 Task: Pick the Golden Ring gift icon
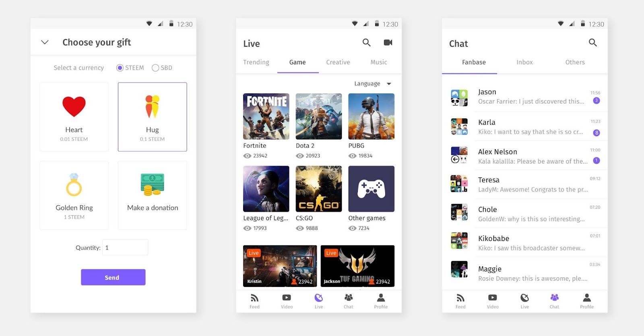(74, 185)
